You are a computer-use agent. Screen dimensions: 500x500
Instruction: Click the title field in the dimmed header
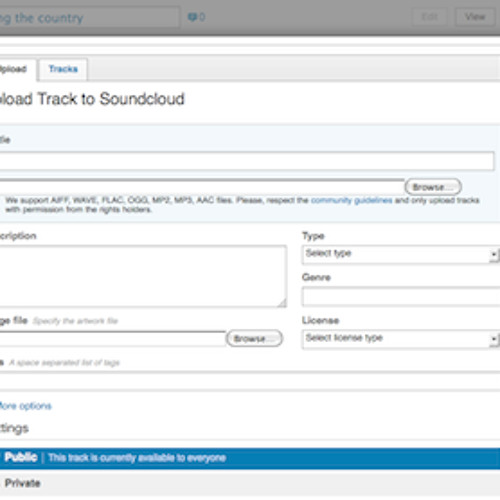pos(89,17)
